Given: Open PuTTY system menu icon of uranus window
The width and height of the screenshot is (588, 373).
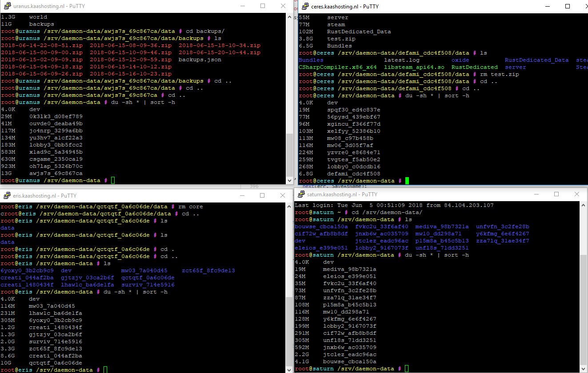Looking at the screenshot, I should 7,6.
